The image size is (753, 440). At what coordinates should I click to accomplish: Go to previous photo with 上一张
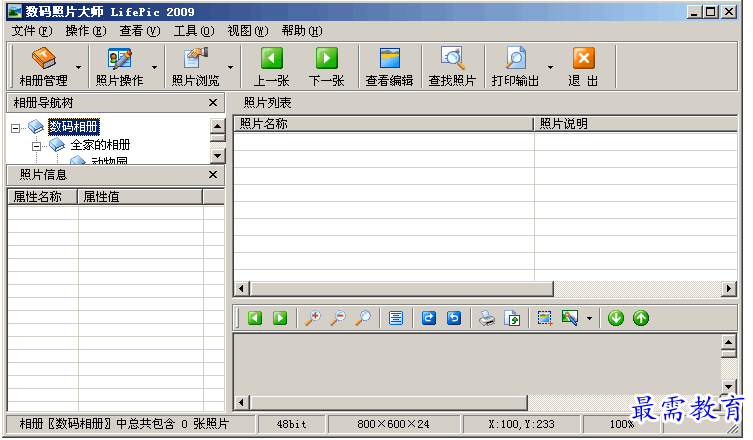(x=271, y=66)
